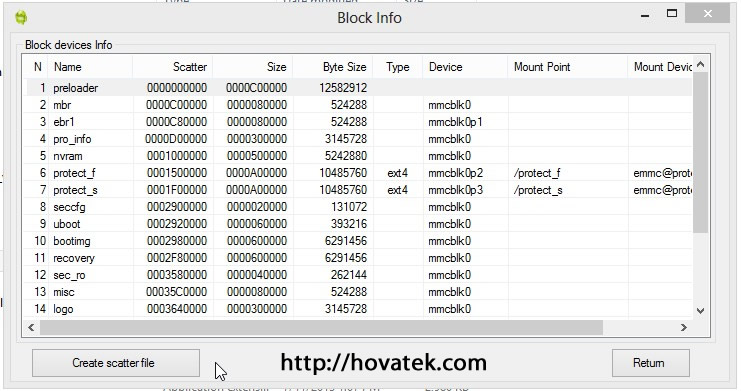741x391 pixels.
Task: Click the Byte Size column header
Action: [332, 67]
